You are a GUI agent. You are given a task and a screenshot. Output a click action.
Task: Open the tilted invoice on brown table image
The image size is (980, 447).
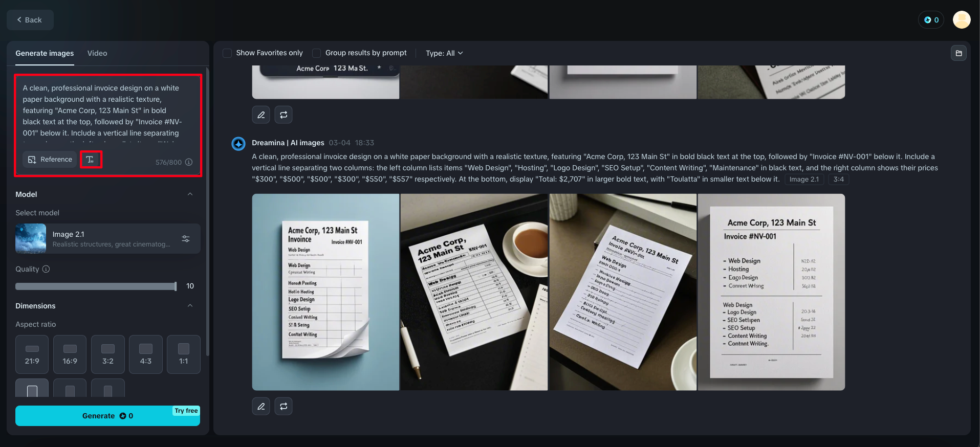click(x=623, y=292)
